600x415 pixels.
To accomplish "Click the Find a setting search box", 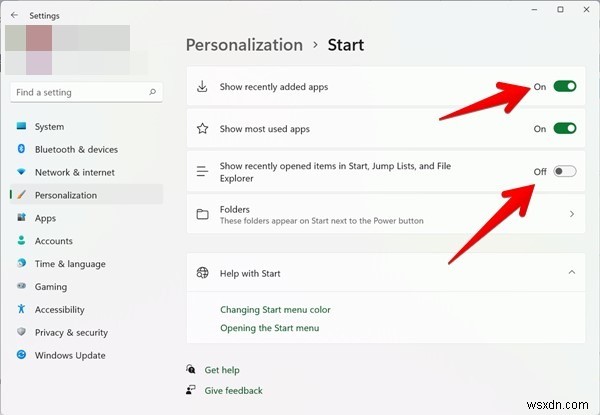I will 86,92.
